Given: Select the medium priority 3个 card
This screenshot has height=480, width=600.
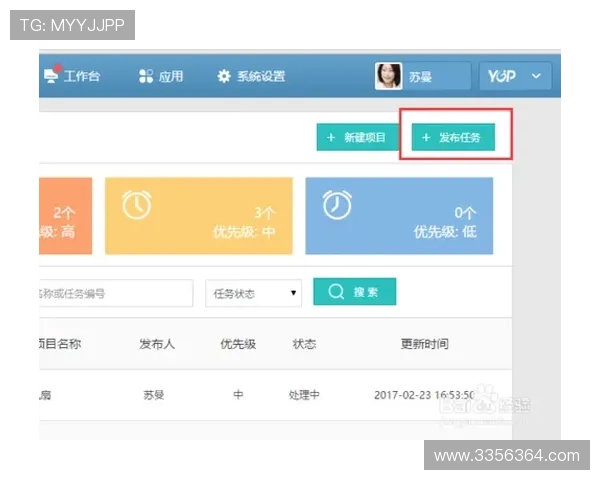Looking at the screenshot, I should pyautogui.click(x=199, y=216).
